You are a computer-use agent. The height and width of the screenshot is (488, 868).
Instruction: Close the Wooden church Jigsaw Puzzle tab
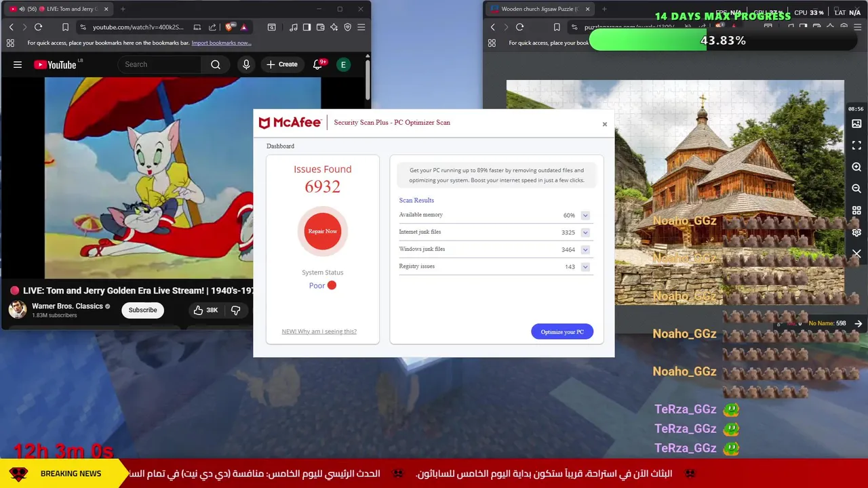pyautogui.click(x=587, y=9)
